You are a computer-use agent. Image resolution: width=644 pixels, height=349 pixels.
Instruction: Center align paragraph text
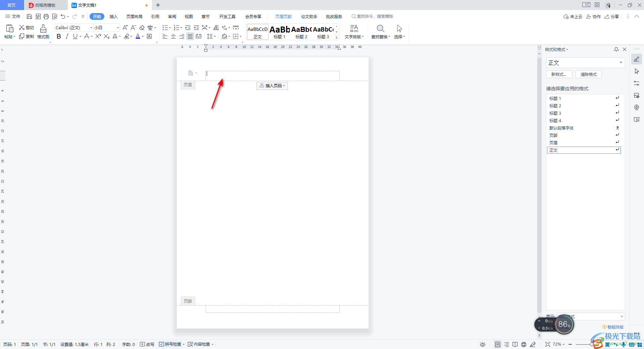[173, 36]
